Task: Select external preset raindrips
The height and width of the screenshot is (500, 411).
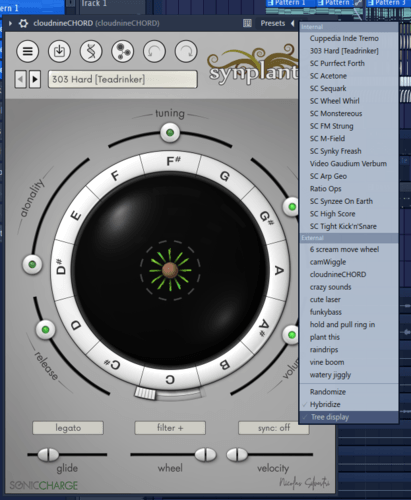Action: [349, 350]
